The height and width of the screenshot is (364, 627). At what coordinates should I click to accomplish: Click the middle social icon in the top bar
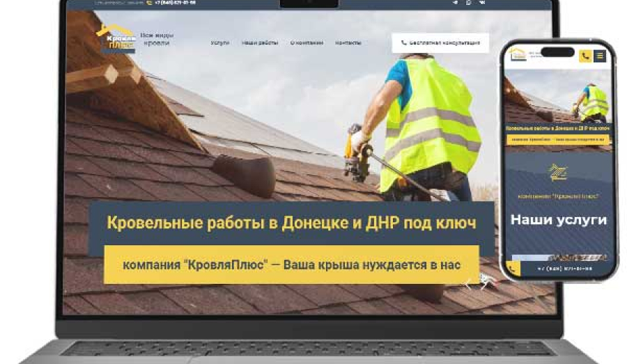(468, 3)
